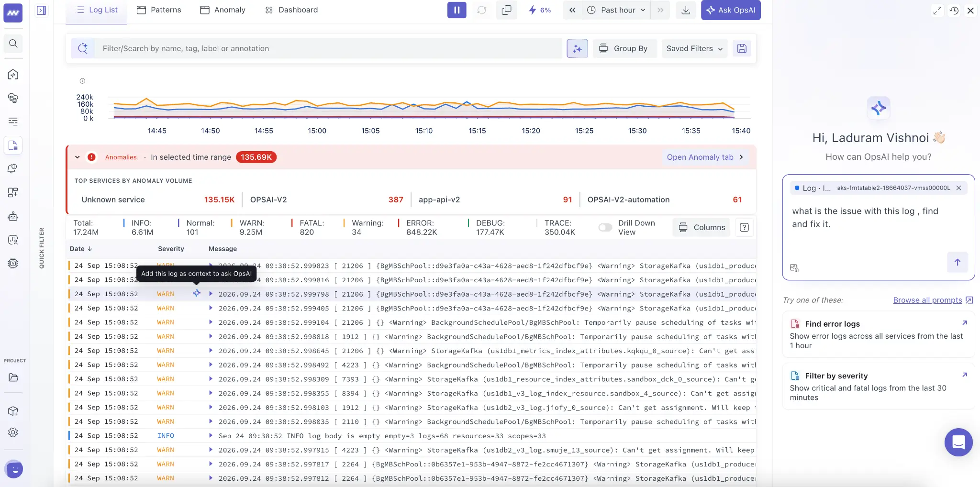
Task: Toggle the sidebar collapse panel icon
Action: 42,10
